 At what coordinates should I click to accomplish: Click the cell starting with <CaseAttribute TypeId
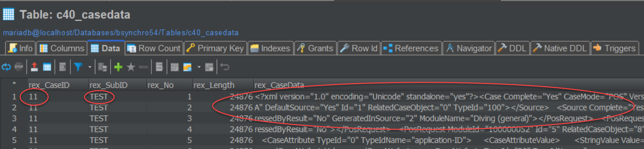(449, 140)
